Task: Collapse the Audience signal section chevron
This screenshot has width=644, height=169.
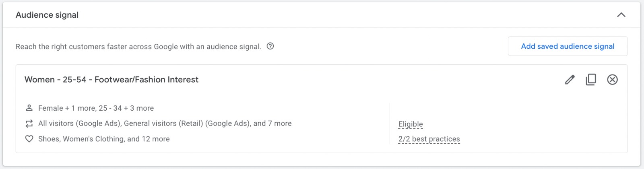Action: pos(621,15)
